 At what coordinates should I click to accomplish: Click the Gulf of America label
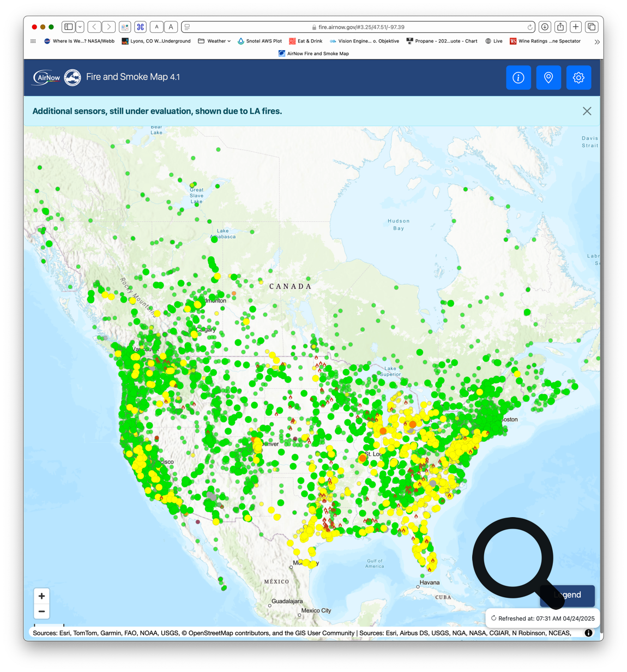(x=375, y=563)
